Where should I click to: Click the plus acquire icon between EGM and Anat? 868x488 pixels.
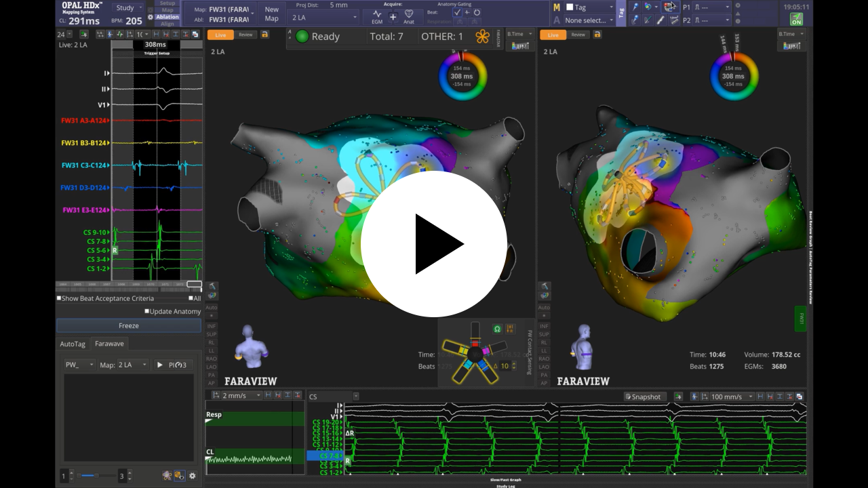click(x=393, y=16)
